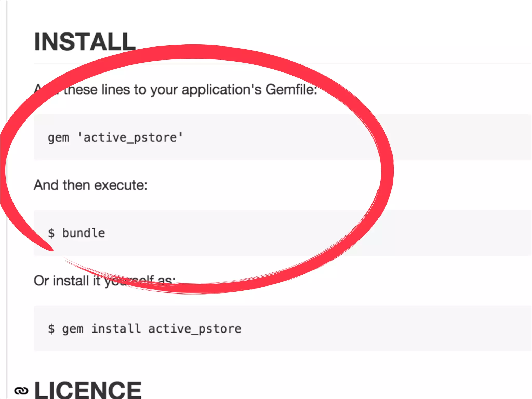
Task: Click the 'Or install it yourself as:' text
Action: click(x=78, y=281)
